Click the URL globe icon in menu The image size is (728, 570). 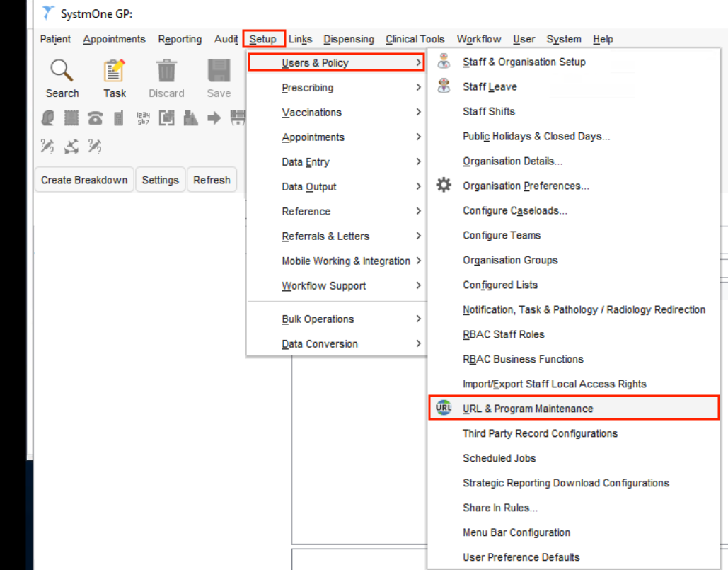pyautogui.click(x=444, y=407)
